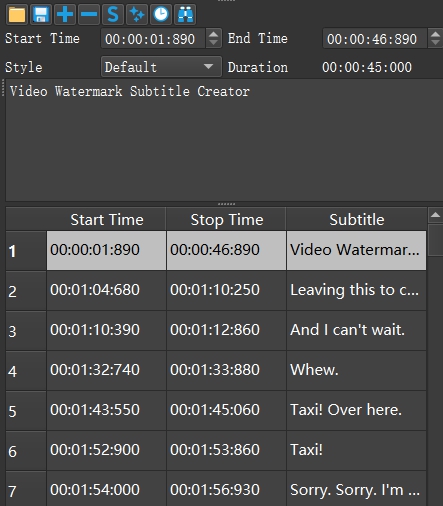This screenshot has height=506, width=443.
Task: Click the subtitle list scroll up arrow
Action: [x=435, y=215]
